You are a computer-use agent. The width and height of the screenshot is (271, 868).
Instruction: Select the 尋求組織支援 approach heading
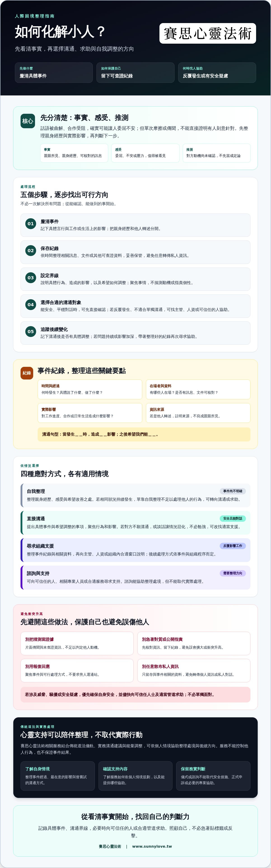[x=40, y=546]
